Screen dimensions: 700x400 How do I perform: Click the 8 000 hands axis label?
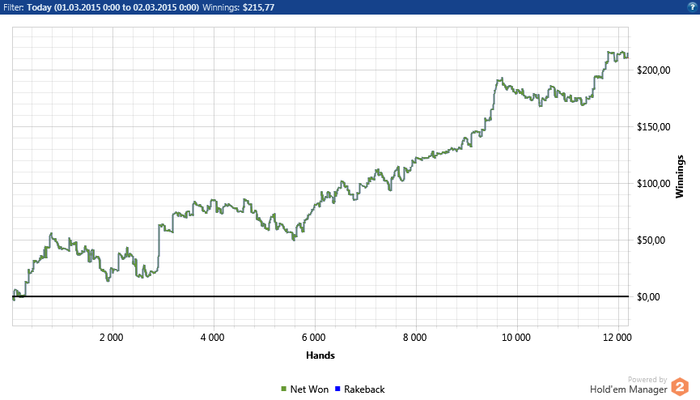[415, 338]
